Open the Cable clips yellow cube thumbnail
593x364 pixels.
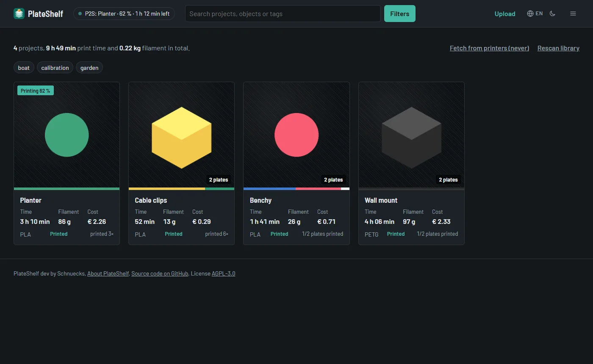coord(181,135)
